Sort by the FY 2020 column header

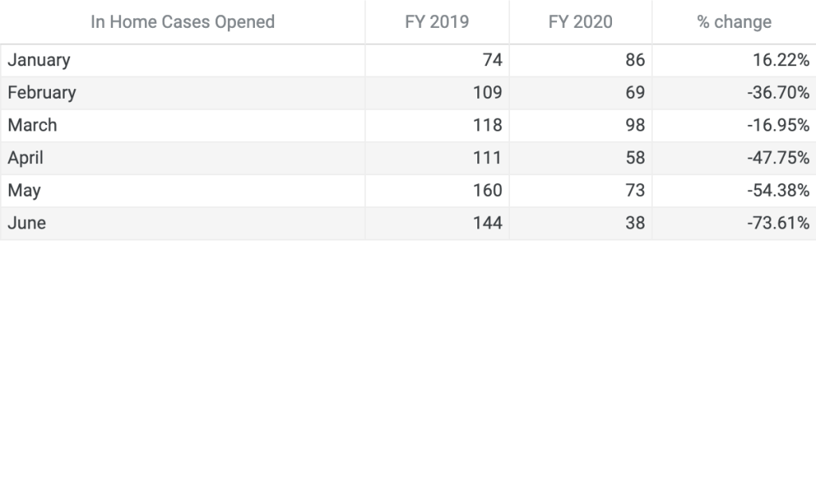580,22
